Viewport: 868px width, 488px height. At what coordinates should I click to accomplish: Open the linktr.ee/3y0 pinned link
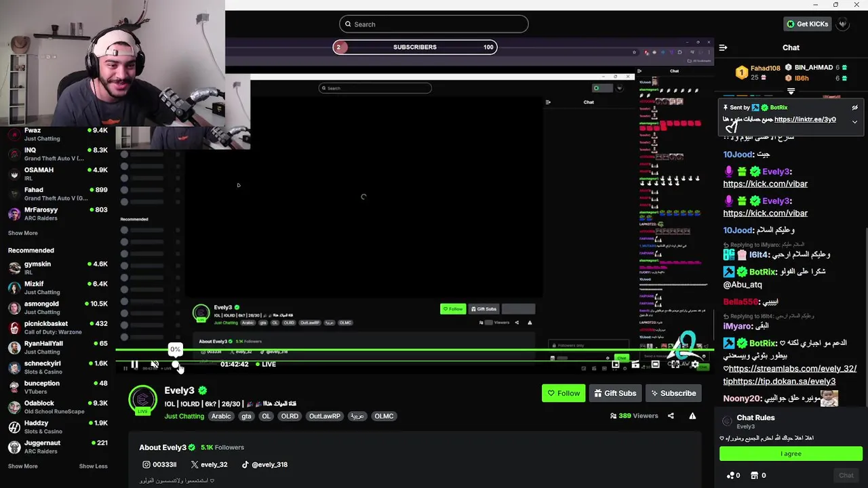[805, 119]
